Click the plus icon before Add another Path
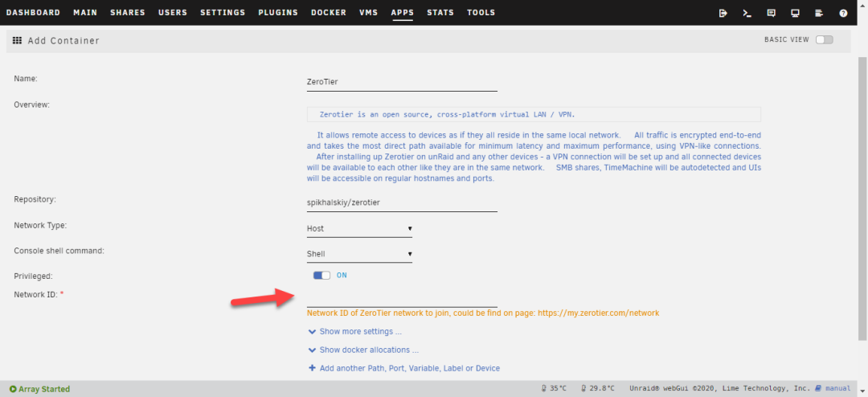The image size is (868, 397). point(312,368)
